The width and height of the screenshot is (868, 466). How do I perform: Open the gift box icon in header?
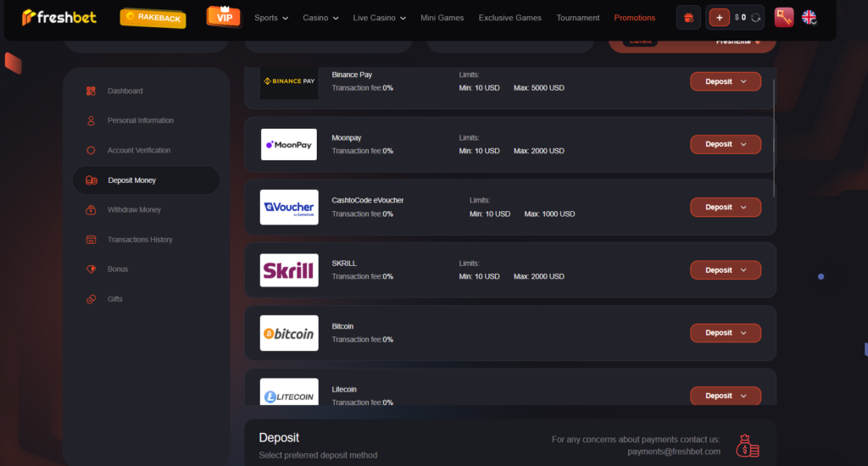click(688, 18)
